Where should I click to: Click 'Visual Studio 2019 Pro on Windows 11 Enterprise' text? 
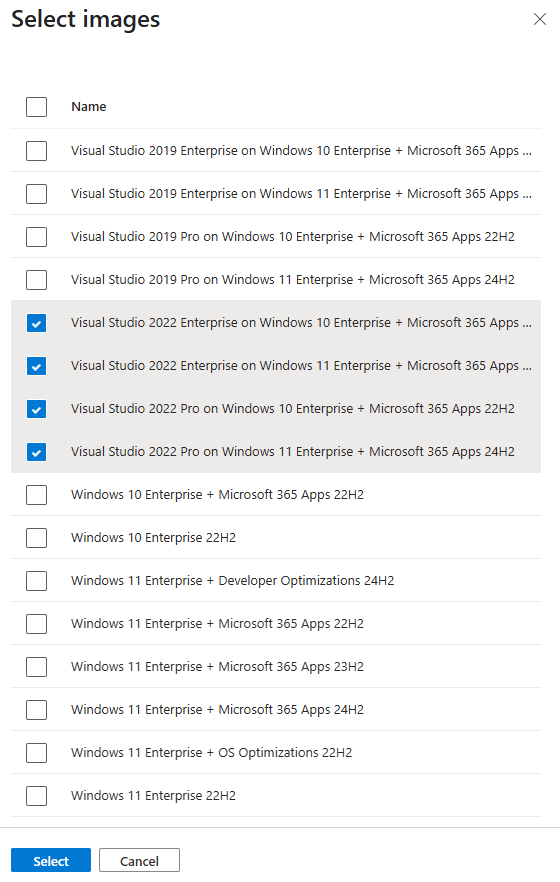(212, 280)
